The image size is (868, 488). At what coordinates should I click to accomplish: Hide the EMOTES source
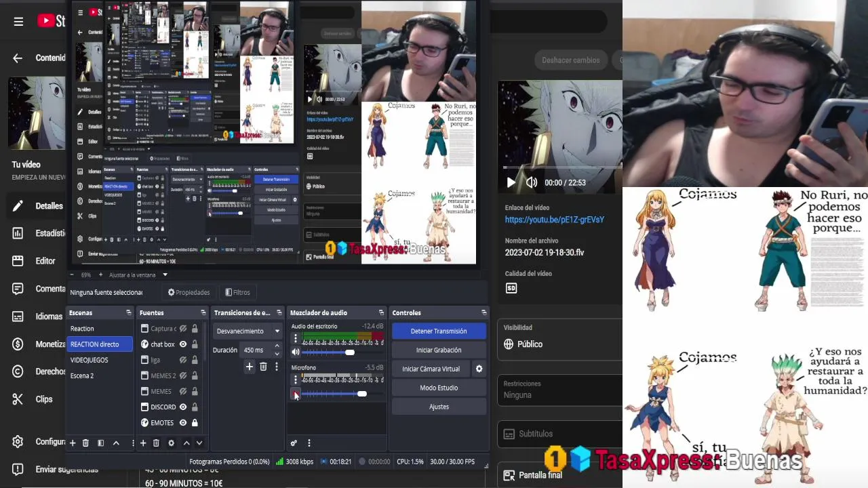click(183, 422)
